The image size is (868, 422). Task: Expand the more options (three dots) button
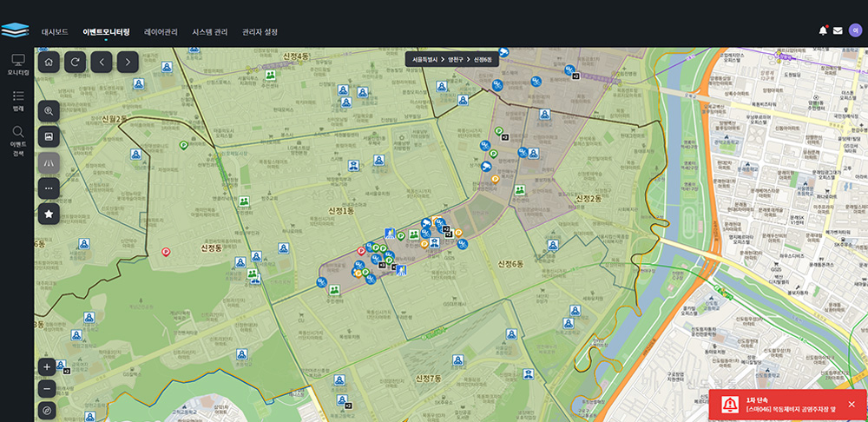pos(49,188)
